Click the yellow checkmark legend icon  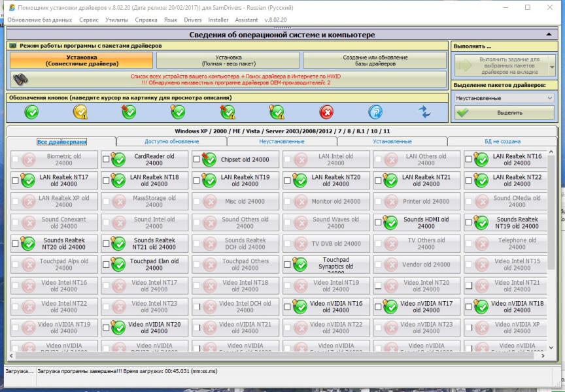(x=80, y=112)
